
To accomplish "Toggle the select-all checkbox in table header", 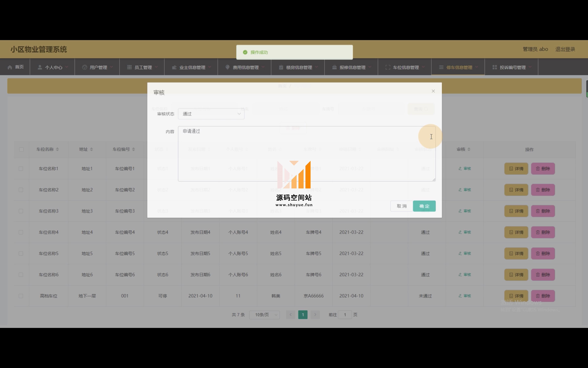I will coord(21,149).
